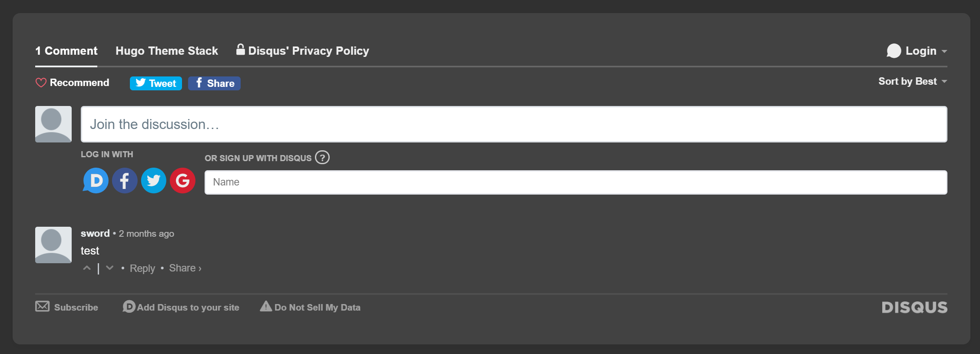Toggle Recommend for this discussion
The height and width of the screenshot is (354, 980).
[72, 83]
